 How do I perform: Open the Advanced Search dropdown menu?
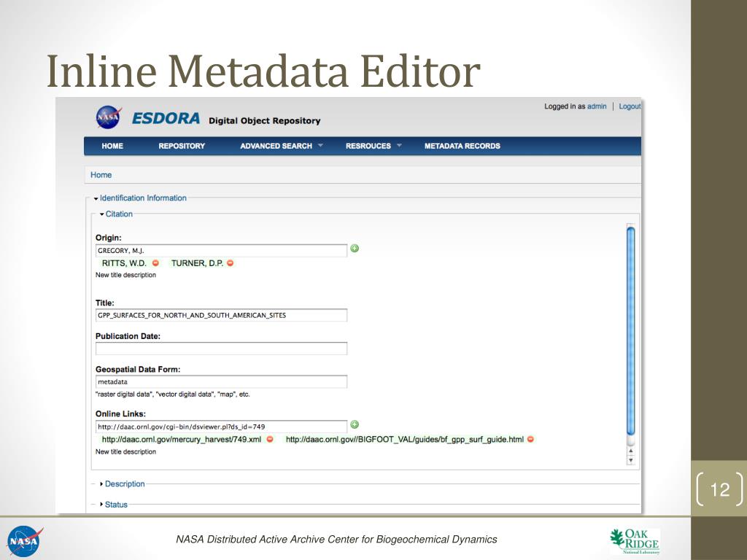point(281,146)
